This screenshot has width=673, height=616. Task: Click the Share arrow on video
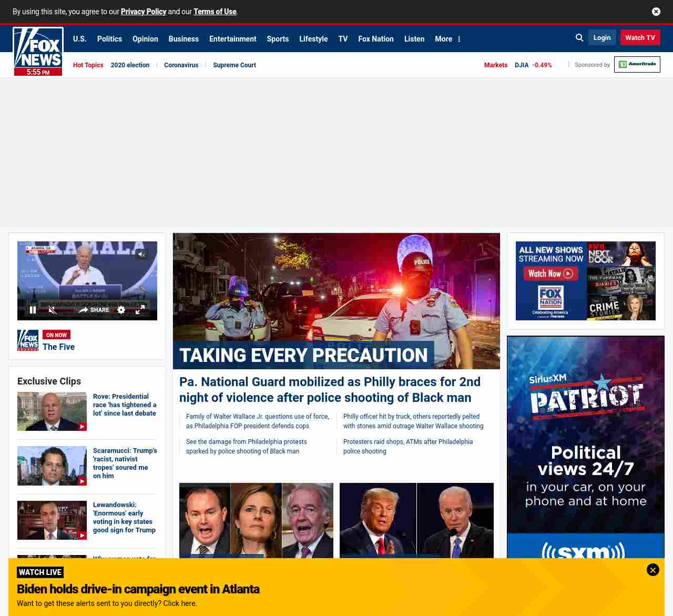point(94,310)
